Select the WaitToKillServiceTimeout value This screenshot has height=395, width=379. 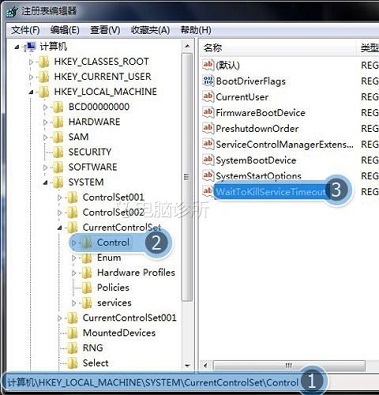[x=270, y=192]
